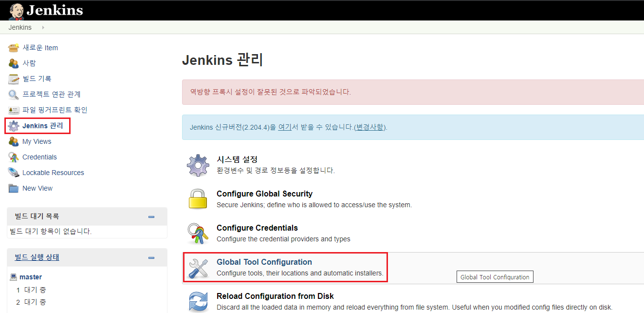
Task: Open the Jenkins breadcrumb dropdown arrow
Action: coord(43,27)
